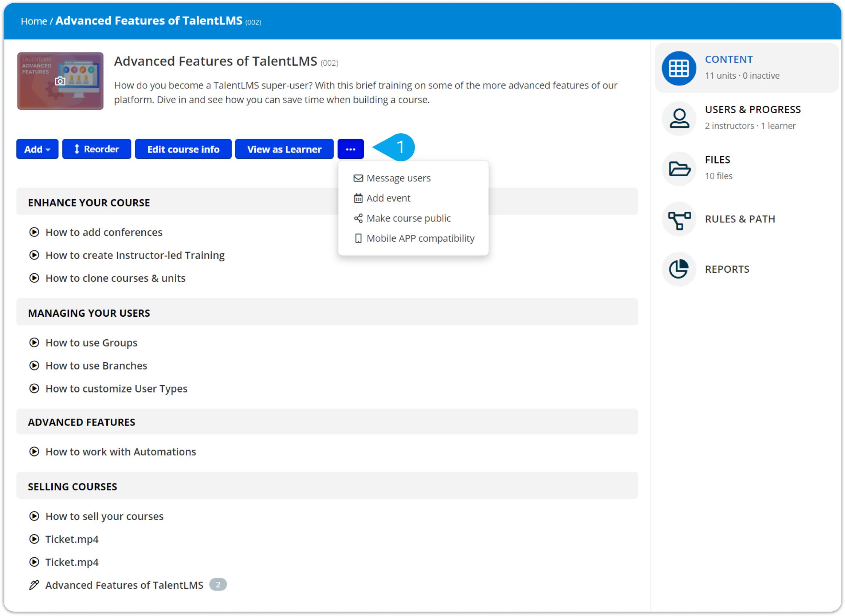
Task: Open unit How to work with Automations
Action: pos(121,452)
